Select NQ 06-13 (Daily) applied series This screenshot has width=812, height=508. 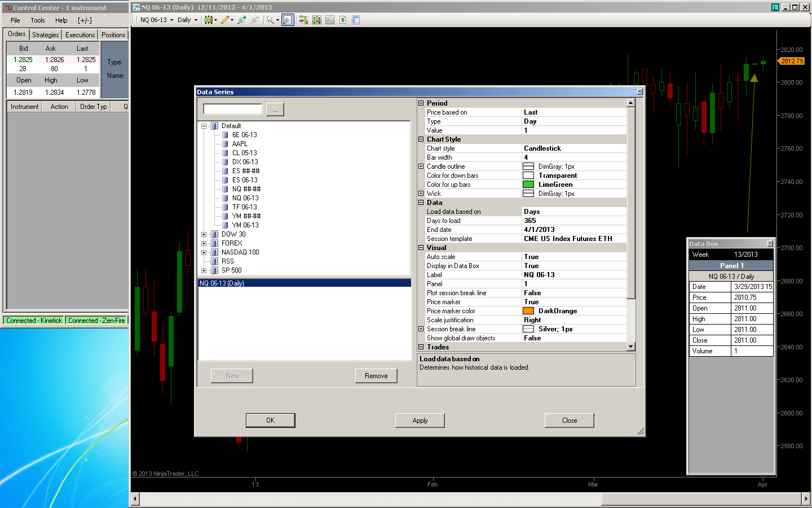point(304,283)
